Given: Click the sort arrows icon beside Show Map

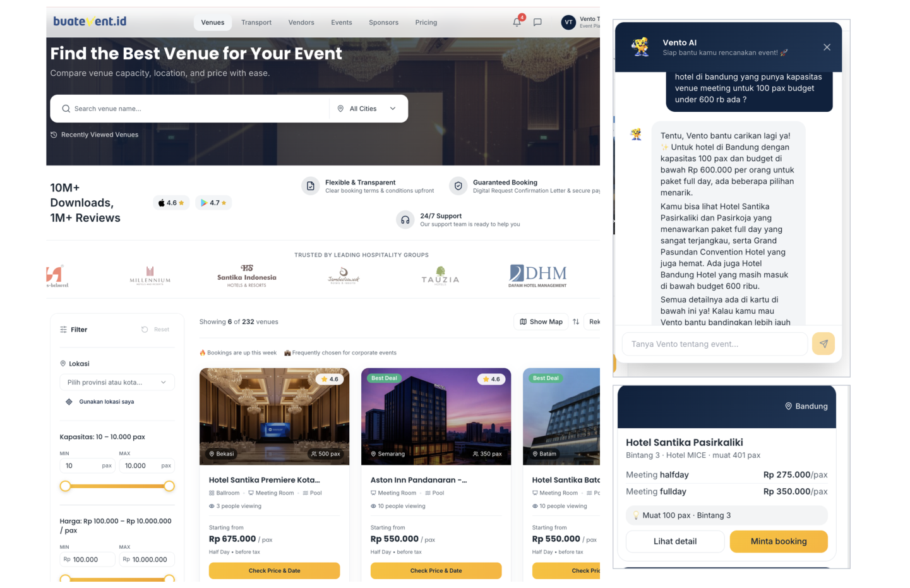Looking at the screenshot, I should pyautogui.click(x=576, y=321).
